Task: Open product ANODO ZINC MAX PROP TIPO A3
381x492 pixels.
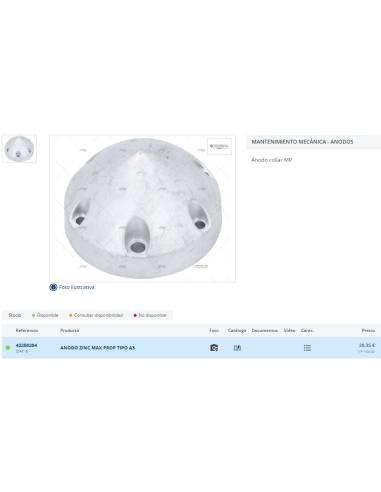Action: coord(97,348)
